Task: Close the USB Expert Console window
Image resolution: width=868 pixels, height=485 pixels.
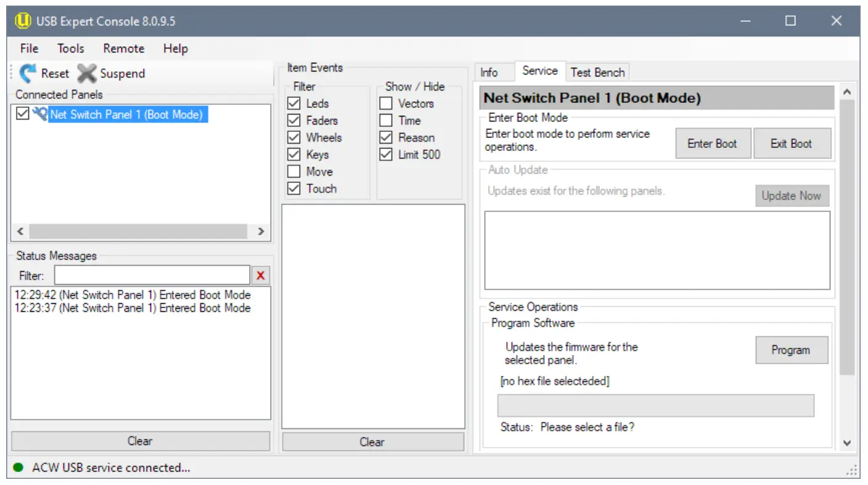Action: pos(837,21)
